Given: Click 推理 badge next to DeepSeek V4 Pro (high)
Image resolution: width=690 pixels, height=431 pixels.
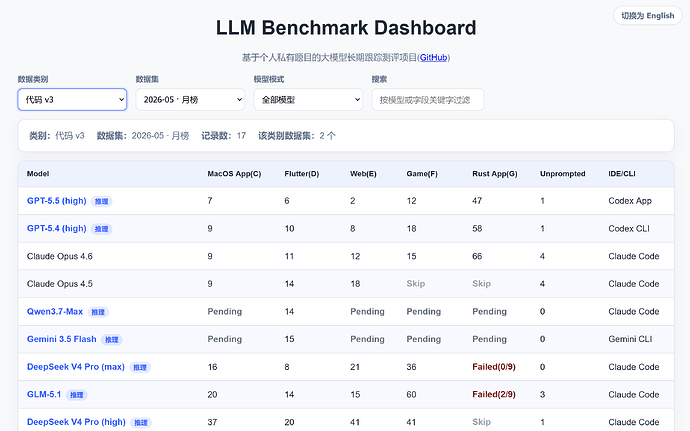Looking at the screenshot, I should tap(141, 423).
